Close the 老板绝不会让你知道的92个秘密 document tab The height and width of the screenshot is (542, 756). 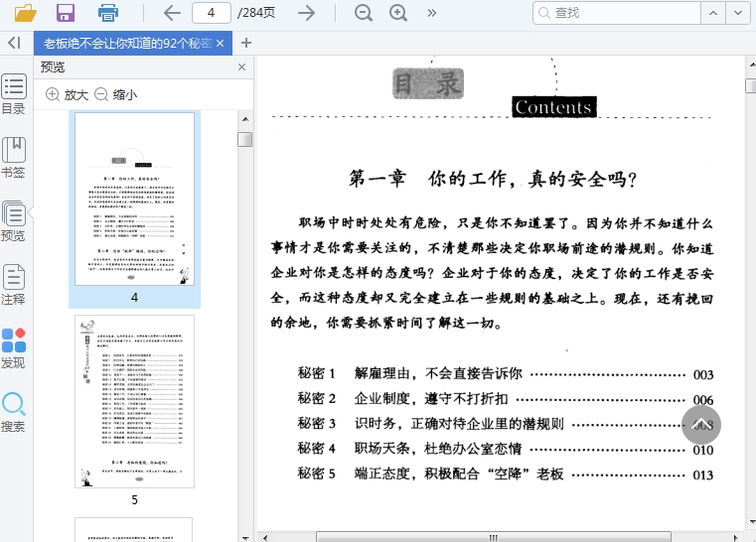point(221,44)
